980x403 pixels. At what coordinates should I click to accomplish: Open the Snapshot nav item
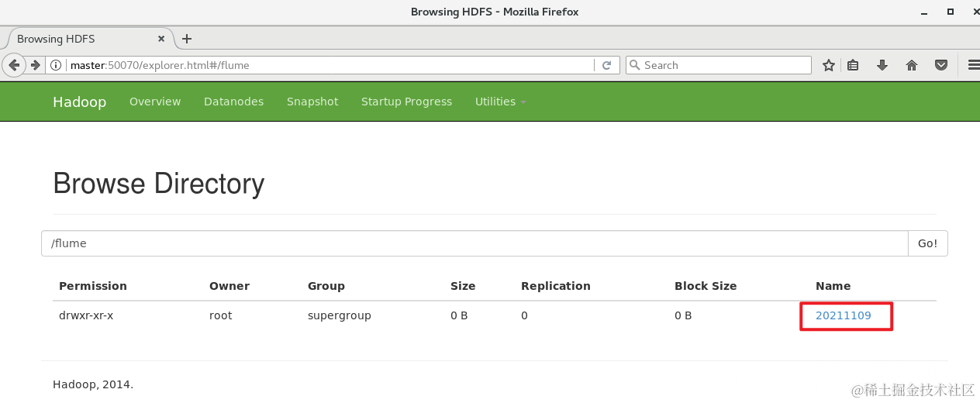tap(312, 102)
